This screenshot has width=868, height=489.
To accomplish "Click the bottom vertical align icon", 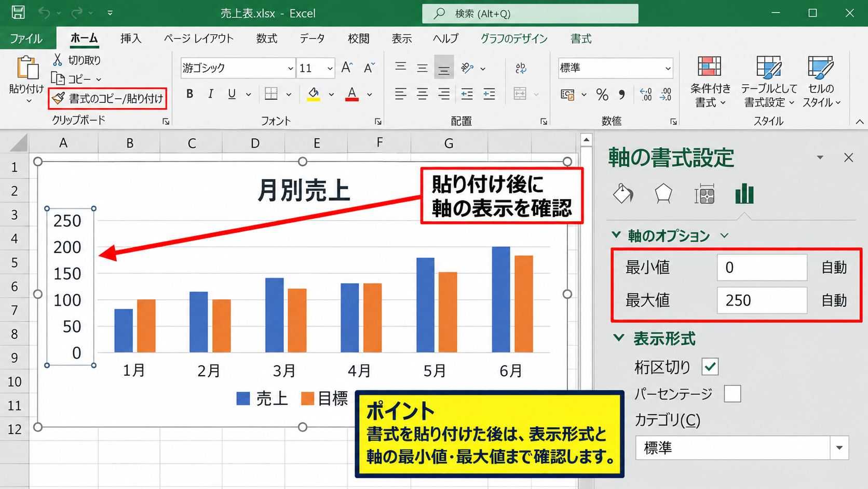I will [x=444, y=68].
